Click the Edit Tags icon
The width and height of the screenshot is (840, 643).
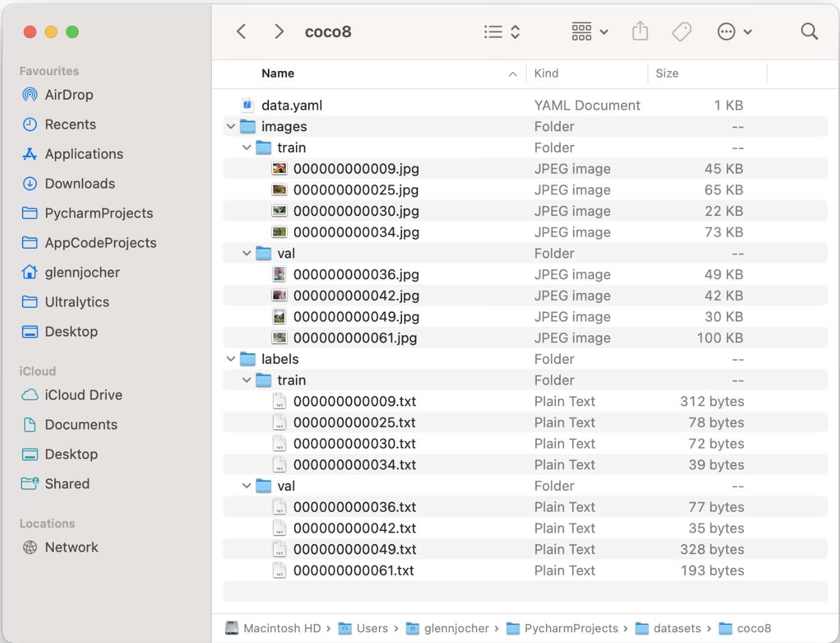pos(681,32)
